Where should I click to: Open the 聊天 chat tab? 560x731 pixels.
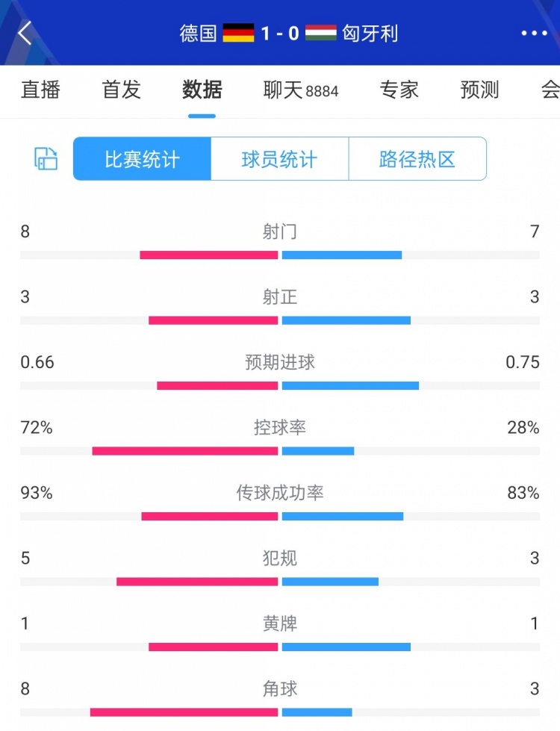pyautogui.click(x=301, y=90)
